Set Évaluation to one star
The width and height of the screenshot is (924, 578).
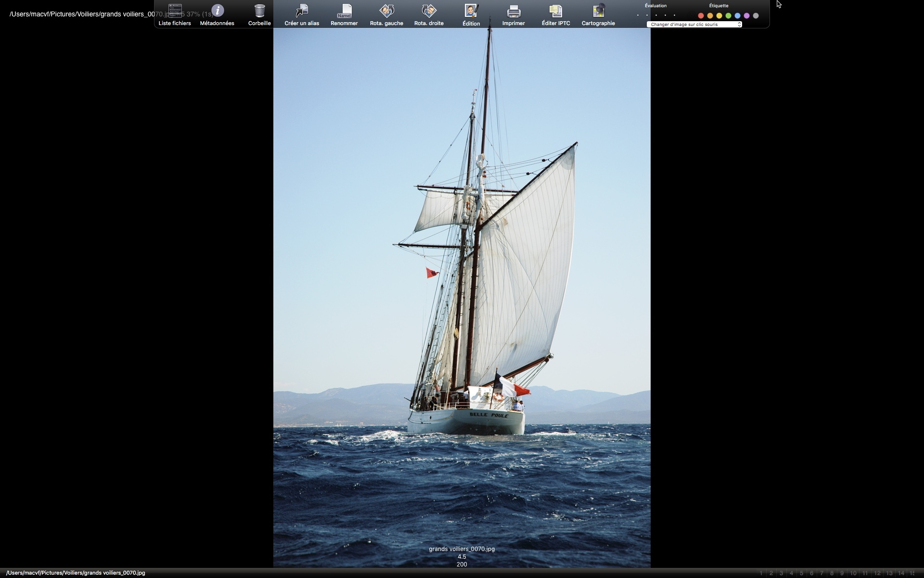tap(638, 15)
